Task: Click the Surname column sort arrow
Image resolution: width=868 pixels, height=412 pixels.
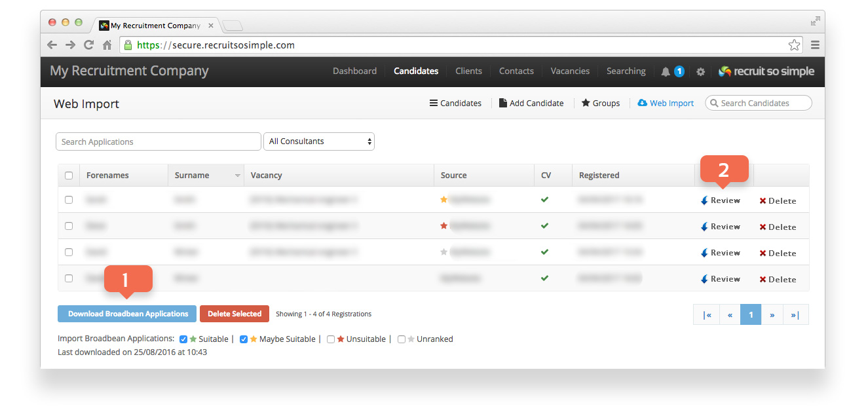Action: pyautogui.click(x=237, y=176)
